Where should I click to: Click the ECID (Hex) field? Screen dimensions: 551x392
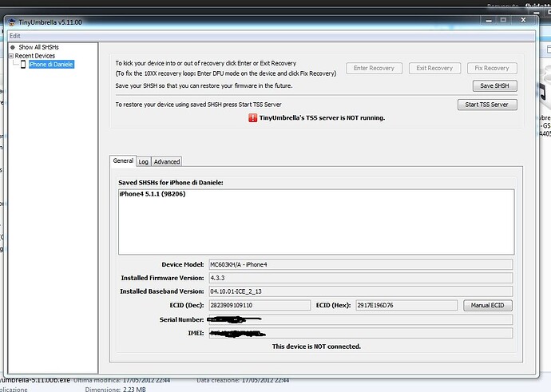[x=406, y=305]
